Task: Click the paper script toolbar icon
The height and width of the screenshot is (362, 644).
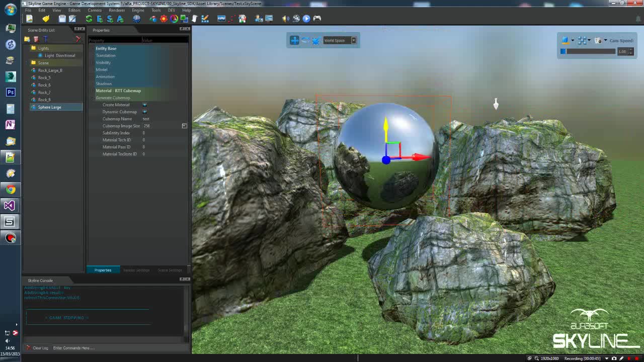Action: (195, 19)
